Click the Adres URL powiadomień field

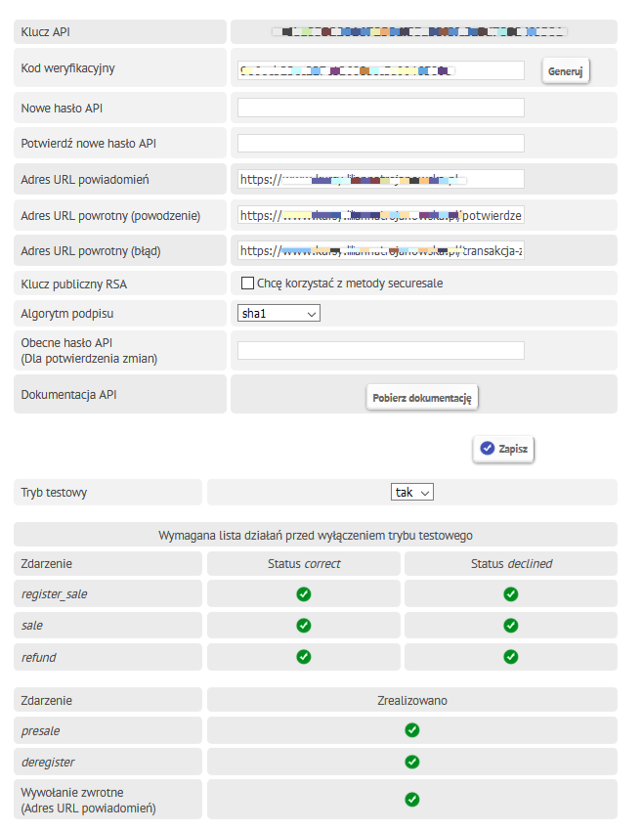(x=380, y=179)
